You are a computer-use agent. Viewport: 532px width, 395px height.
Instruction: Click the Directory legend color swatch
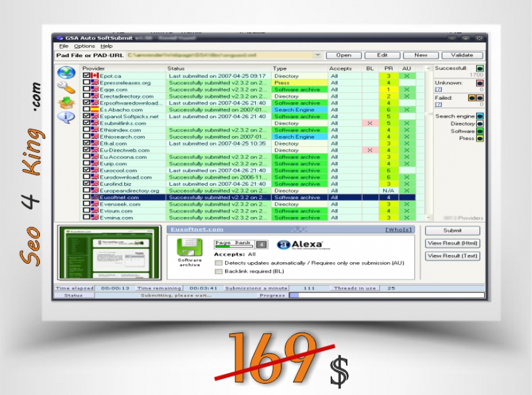(x=480, y=124)
